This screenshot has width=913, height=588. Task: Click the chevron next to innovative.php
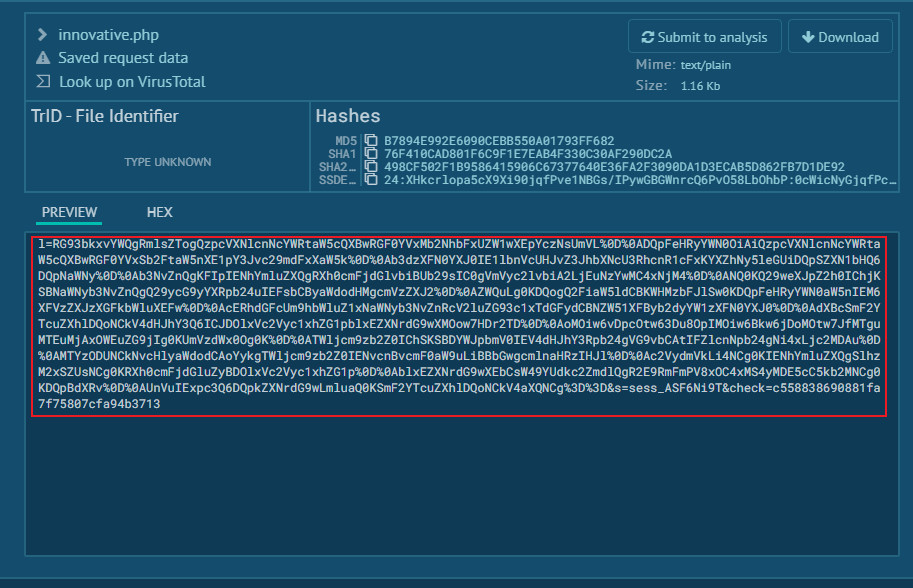tap(43, 35)
